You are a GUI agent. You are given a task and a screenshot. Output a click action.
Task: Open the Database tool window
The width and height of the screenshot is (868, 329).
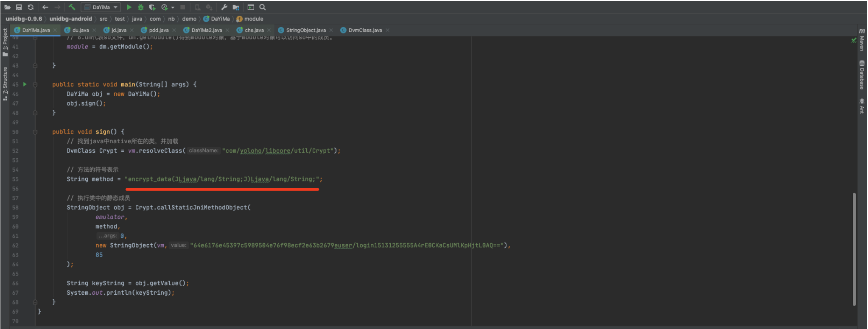click(x=862, y=75)
